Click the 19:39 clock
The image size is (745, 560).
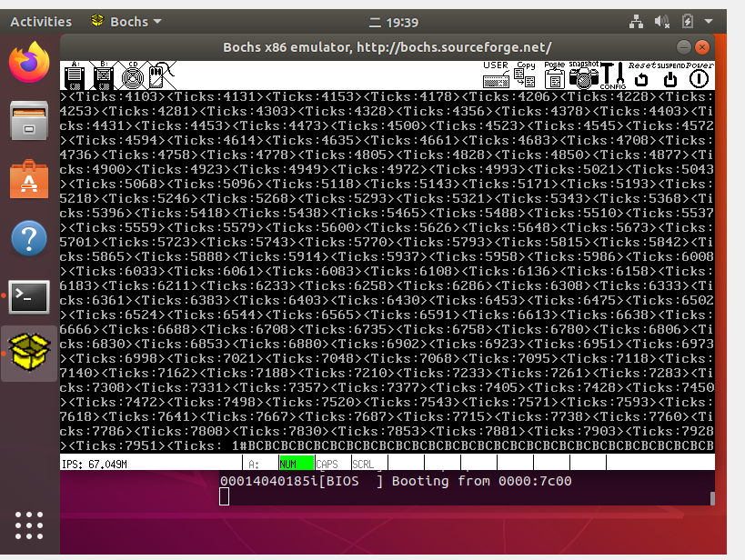394,23
